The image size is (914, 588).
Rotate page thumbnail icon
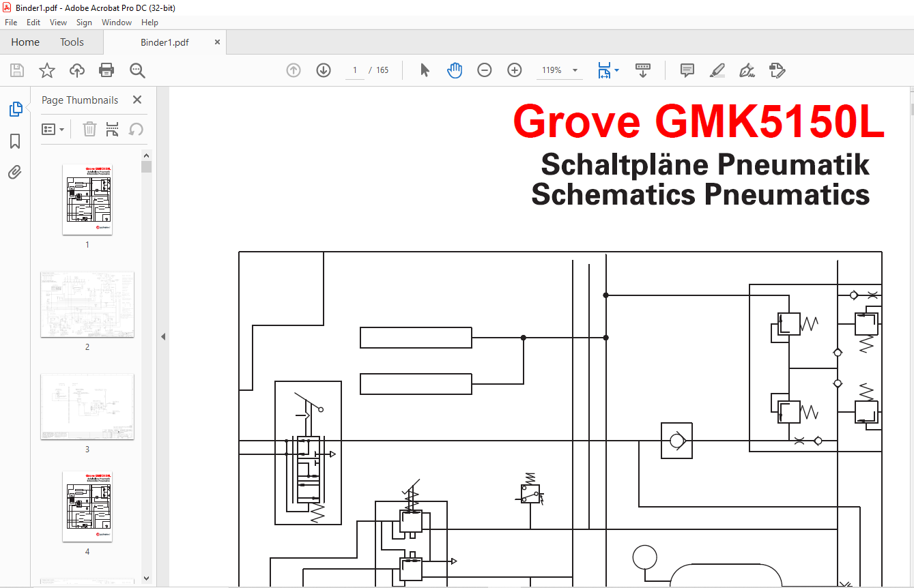136,129
